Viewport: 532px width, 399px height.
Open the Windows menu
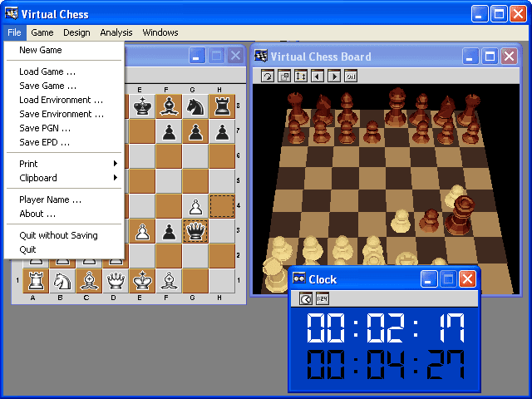coord(160,32)
